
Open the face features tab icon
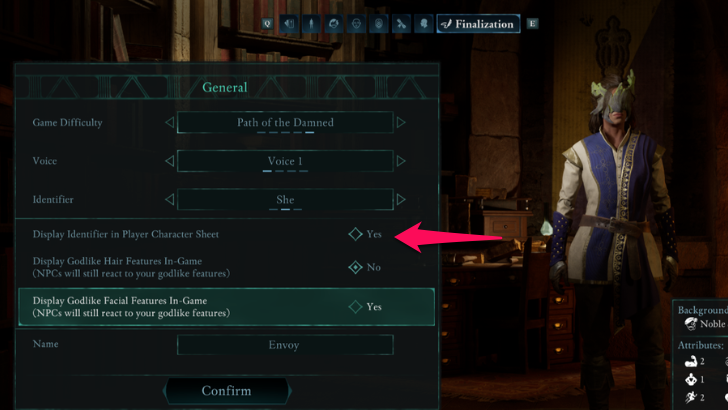pyautogui.click(x=356, y=24)
